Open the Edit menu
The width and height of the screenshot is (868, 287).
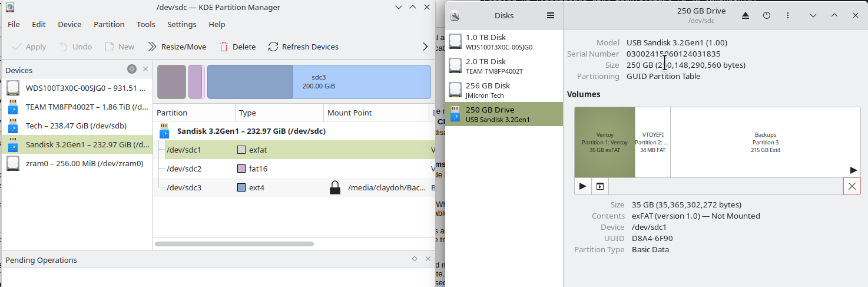point(39,24)
